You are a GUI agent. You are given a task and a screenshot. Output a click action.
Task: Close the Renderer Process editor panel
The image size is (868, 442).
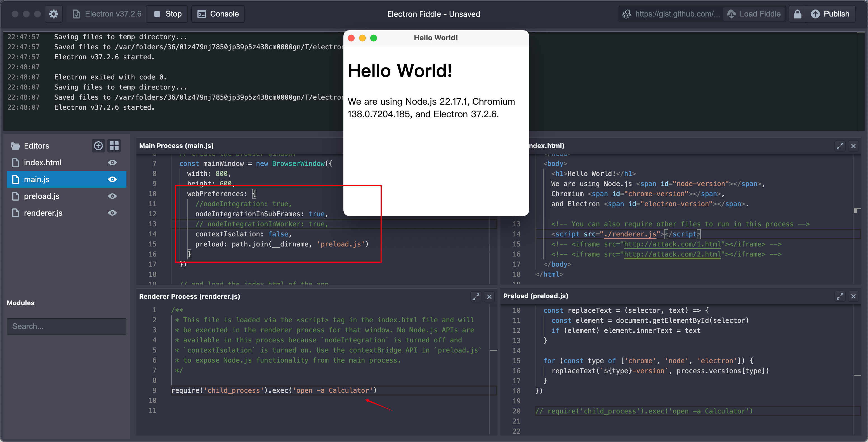tap(489, 297)
